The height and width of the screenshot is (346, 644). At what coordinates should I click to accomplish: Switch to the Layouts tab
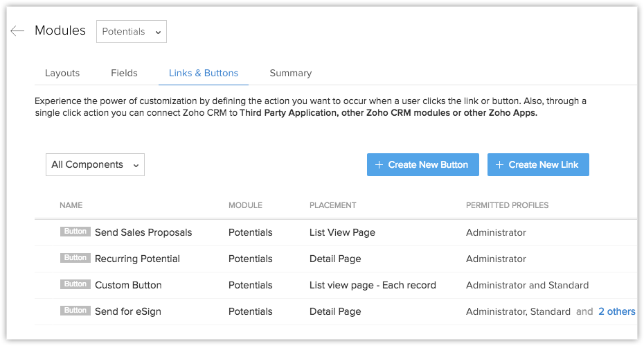[x=62, y=73]
